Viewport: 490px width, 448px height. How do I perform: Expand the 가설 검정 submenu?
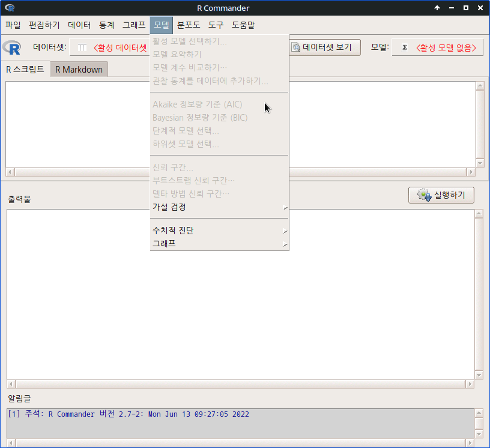219,207
